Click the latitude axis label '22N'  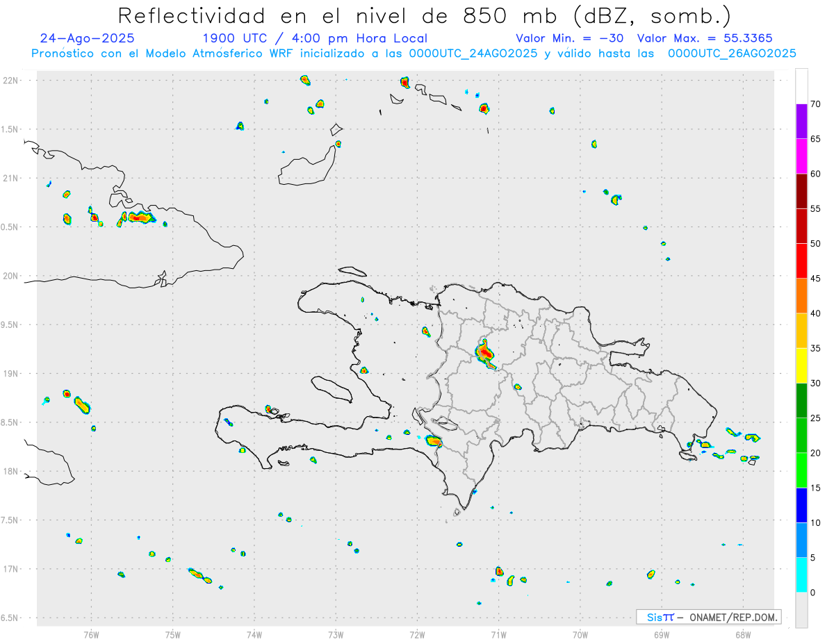pyautogui.click(x=11, y=81)
